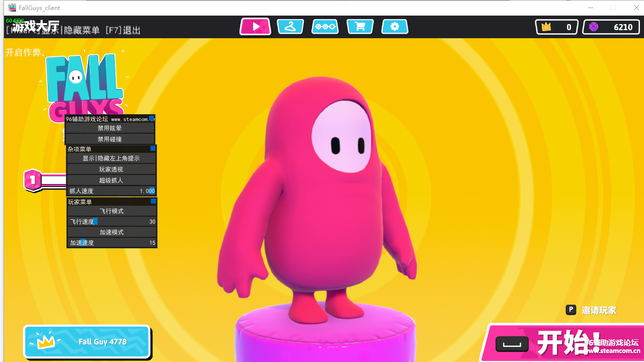The height and width of the screenshot is (362, 644).
Task: Click the 开启作弊 text
Action: click(x=25, y=52)
